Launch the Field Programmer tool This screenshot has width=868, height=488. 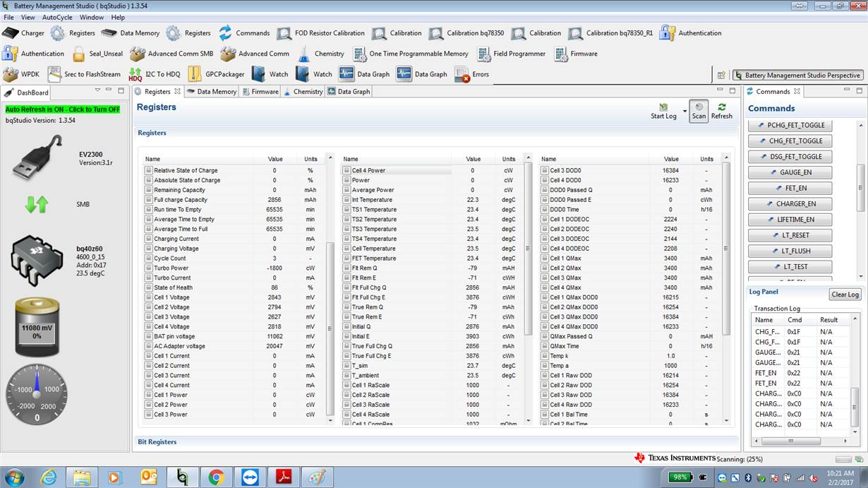(512, 54)
